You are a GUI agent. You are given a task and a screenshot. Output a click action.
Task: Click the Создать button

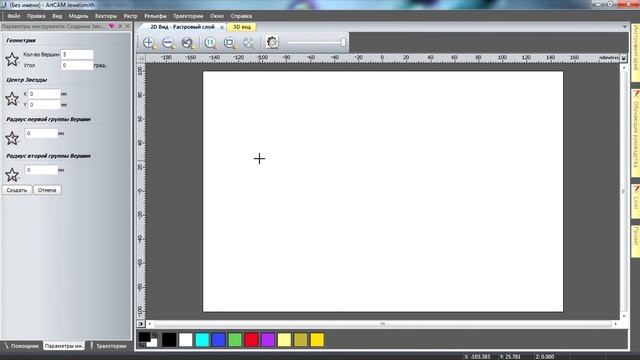coord(17,190)
